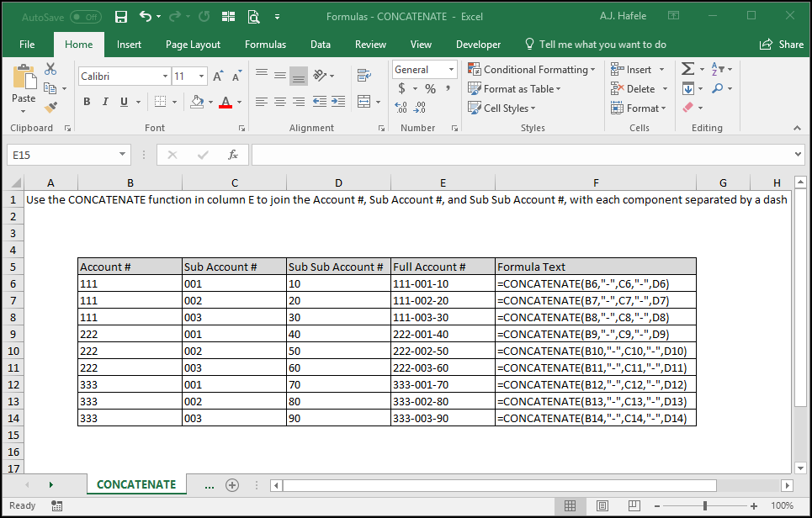The height and width of the screenshot is (518, 812).
Task: Click the zoom slider handle
Action: click(x=705, y=505)
